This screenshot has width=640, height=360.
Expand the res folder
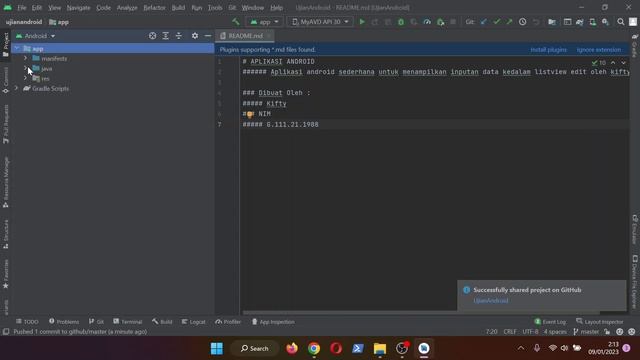[x=26, y=78]
